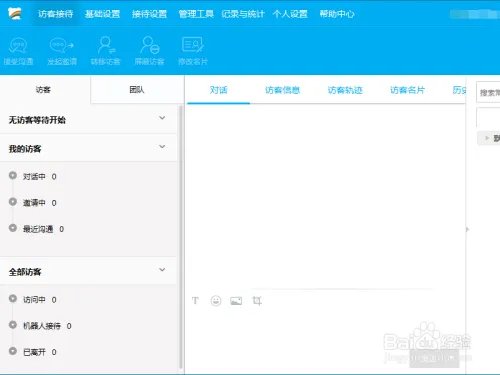The height and width of the screenshot is (375, 500).
Task: Click the 全部访客 header text
Action: tap(25, 272)
